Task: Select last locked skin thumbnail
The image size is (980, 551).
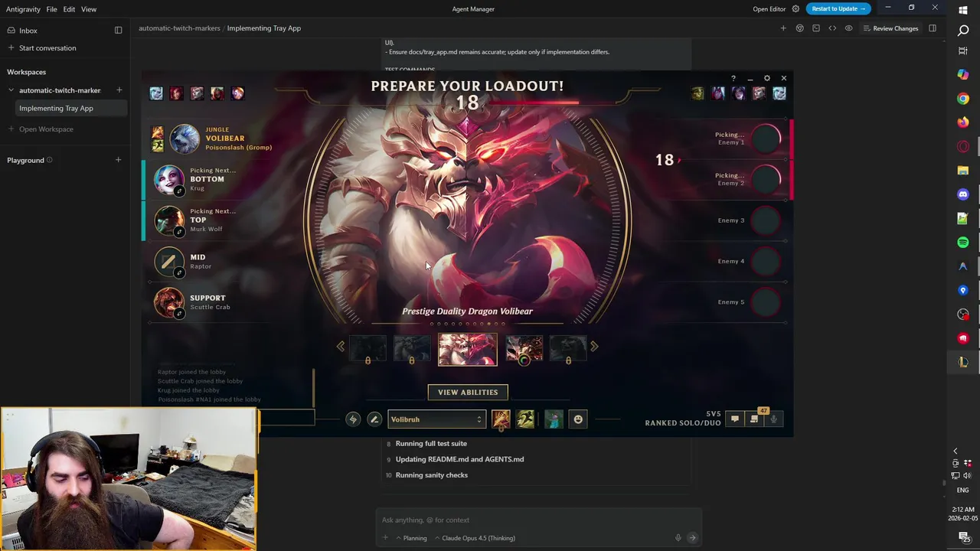Action: [x=568, y=348]
